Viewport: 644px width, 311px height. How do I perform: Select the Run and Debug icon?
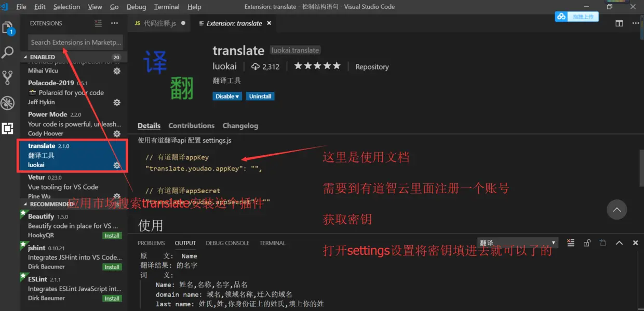click(x=8, y=103)
